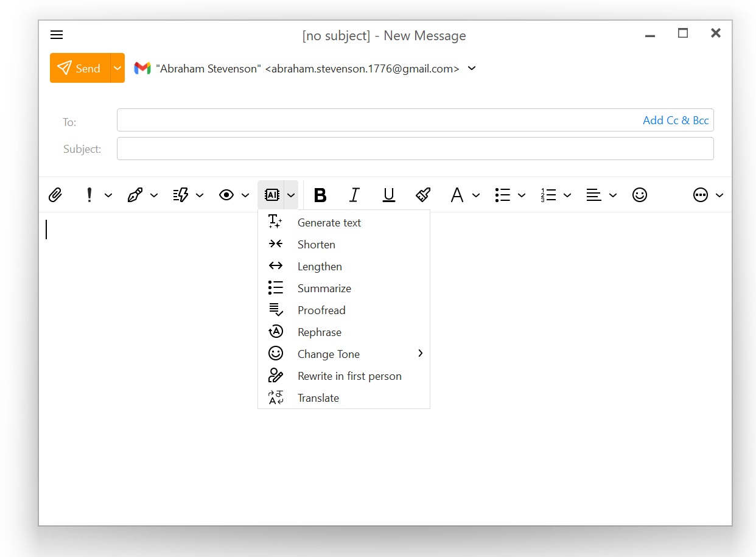This screenshot has width=756, height=557.
Task: Click the Add Cc & Bcc link
Action: click(676, 121)
